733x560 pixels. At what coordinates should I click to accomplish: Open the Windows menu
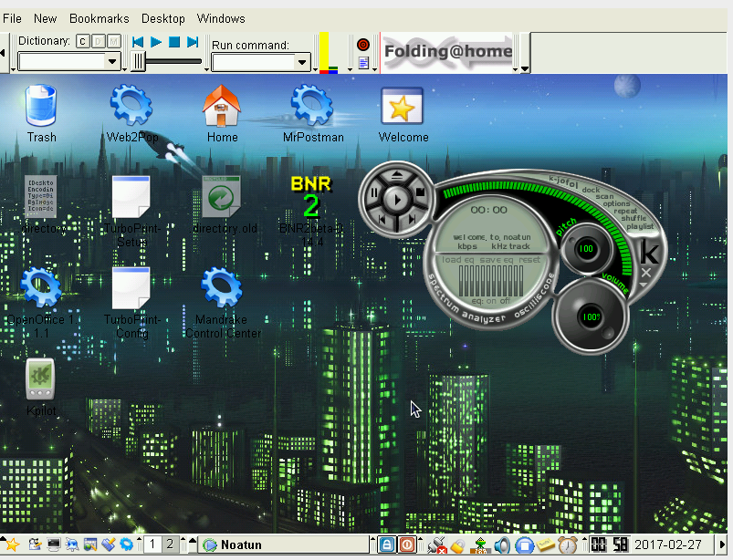[221, 18]
